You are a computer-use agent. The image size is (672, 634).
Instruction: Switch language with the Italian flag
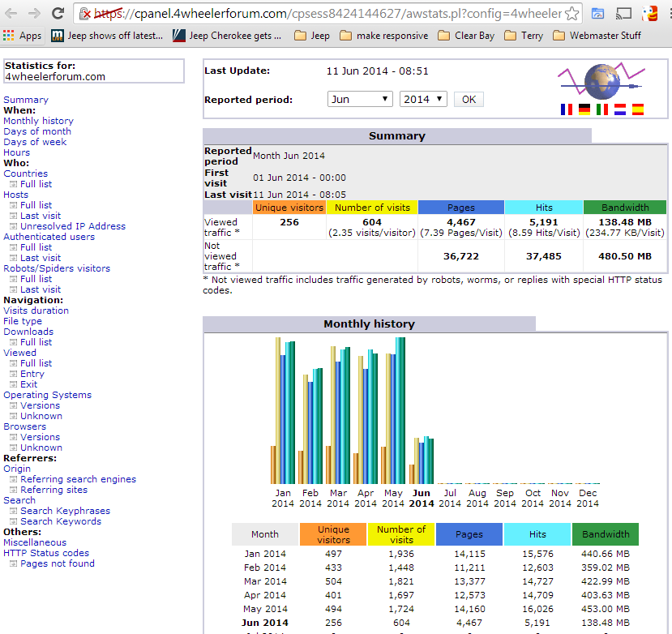pos(601,109)
